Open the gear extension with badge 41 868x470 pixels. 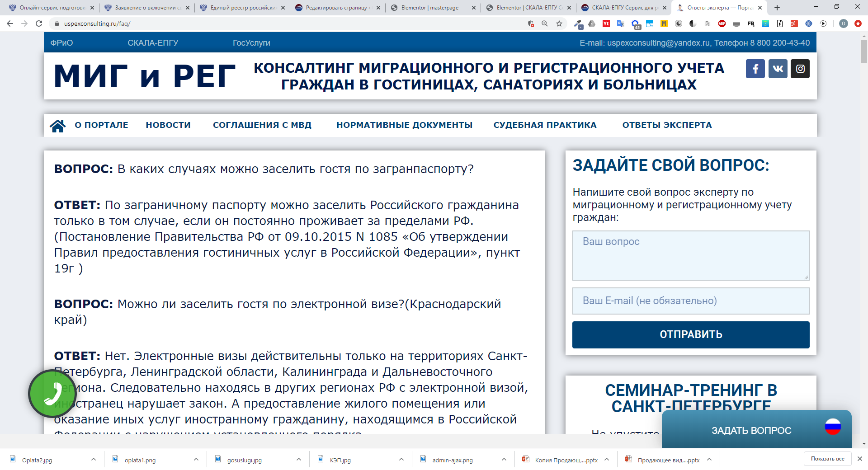(x=636, y=24)
